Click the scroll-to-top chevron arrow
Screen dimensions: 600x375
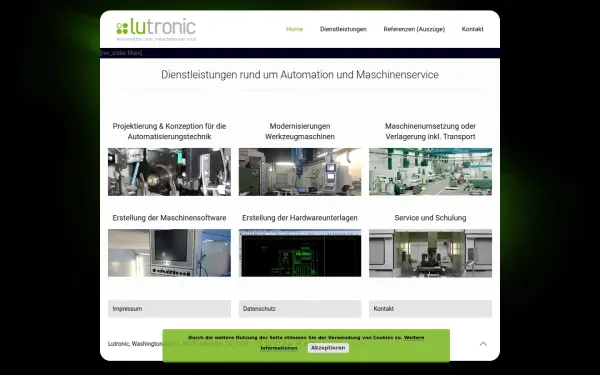(x=483, y=344)
